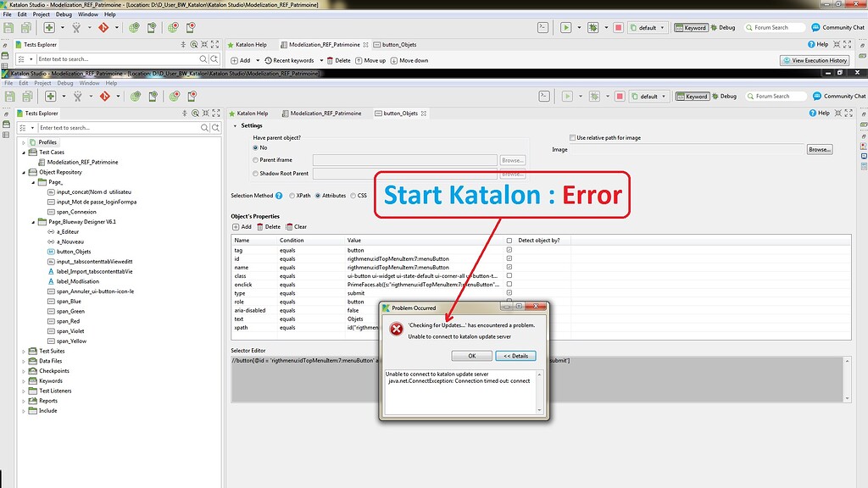This screenshot has height=488, width=868.
Task: Open Window menu in front window
Action: pos(89,83)
